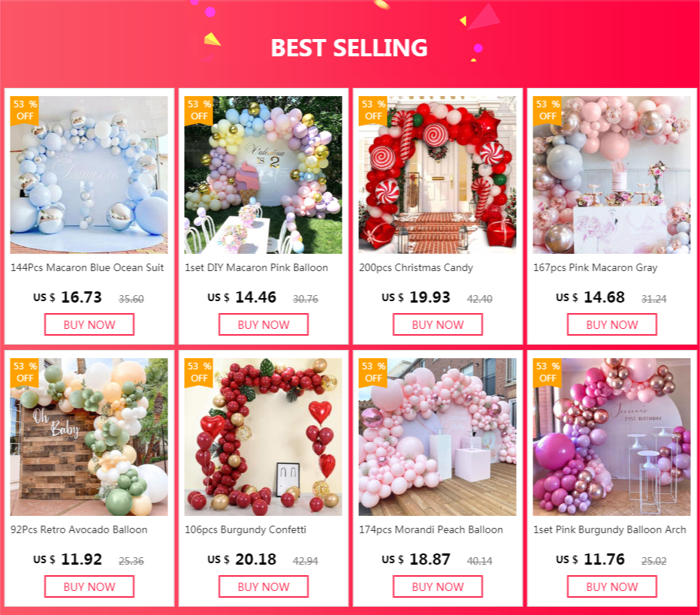This screenshot has height=615, width=700.
Task: Open the Christmas candy cane arch image
Action: coord(437,175)
